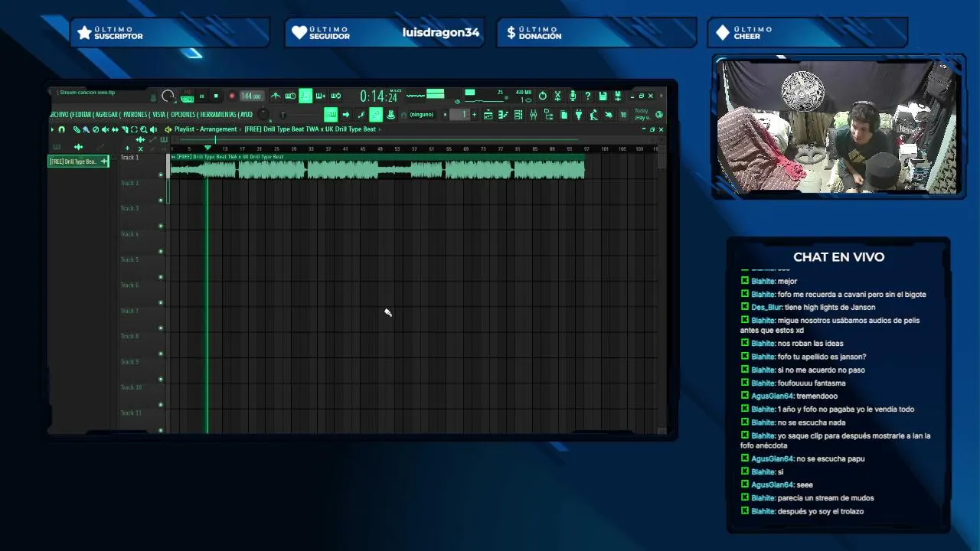Click chat message 'parecía un stream de mudos'
The width and height of the screenshot is (980, 551).
(x=825, y=498)
